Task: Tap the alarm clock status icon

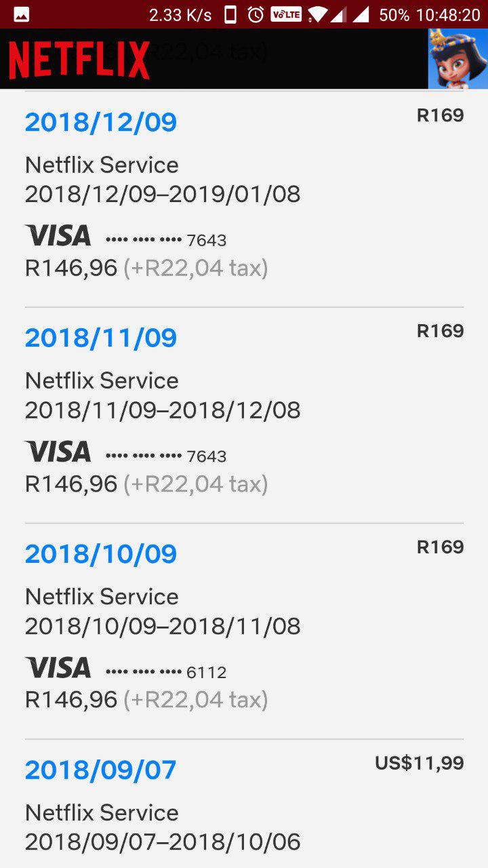Action: tap(256, 14)
